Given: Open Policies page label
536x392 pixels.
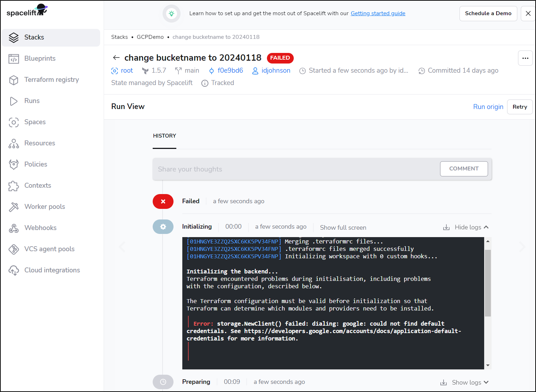Looking at the screenshot, I should click(x=36, y=164).
